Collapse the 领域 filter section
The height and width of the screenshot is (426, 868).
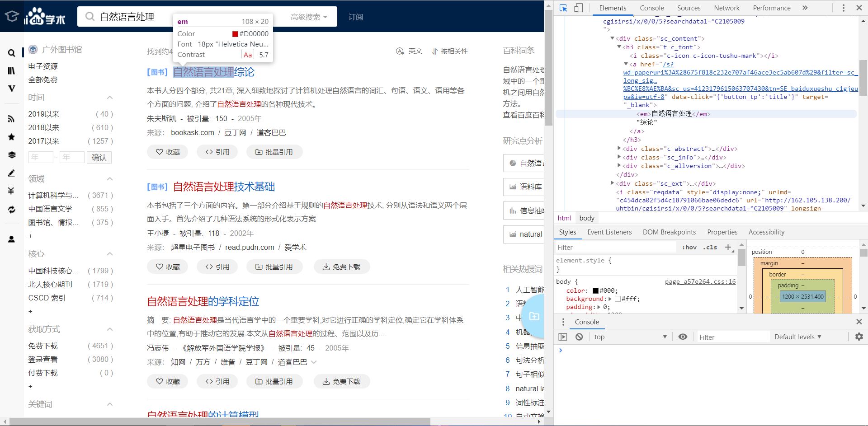[x=109, y=179]
